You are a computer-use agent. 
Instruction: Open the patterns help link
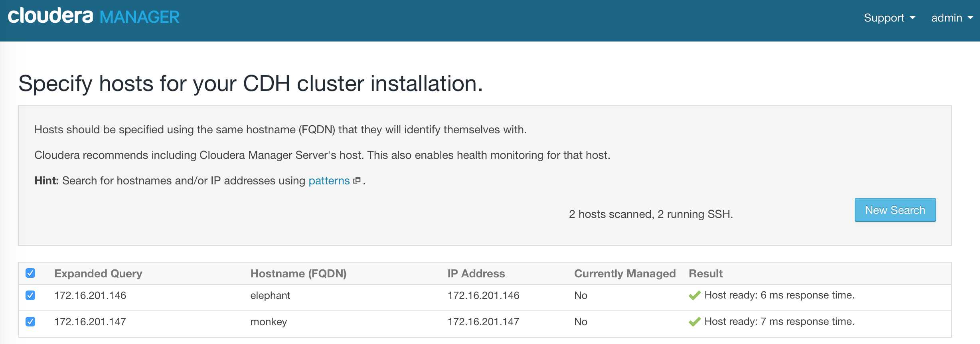(x=329, y=181)
